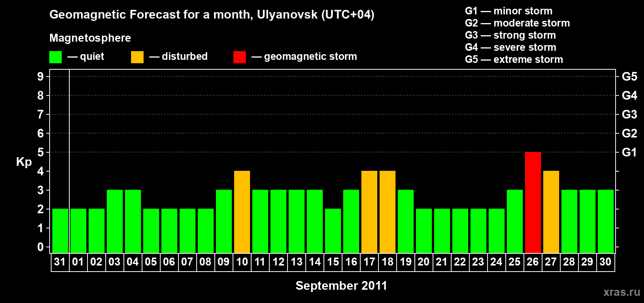This screenshot has width=644, height=303.
Task: Click the "G3 — strong storm" legend line
Action: pyautogui.click(x=511, y=35)
